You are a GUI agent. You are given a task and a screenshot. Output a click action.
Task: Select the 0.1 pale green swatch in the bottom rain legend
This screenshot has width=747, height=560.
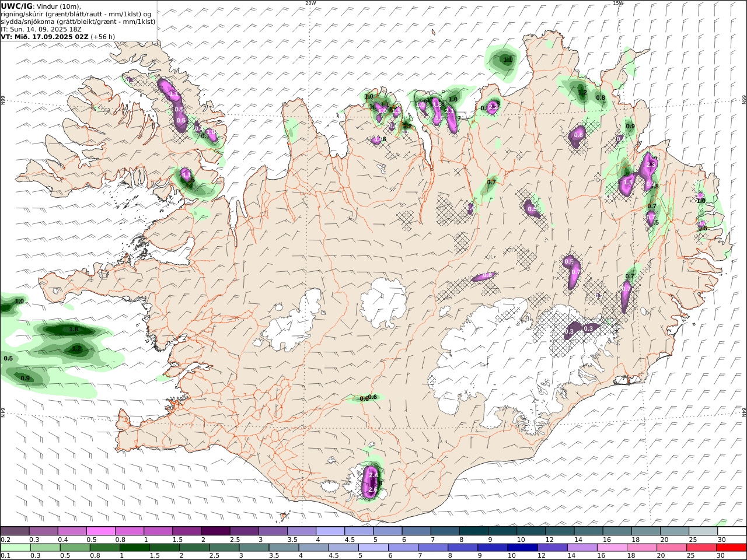15,548
